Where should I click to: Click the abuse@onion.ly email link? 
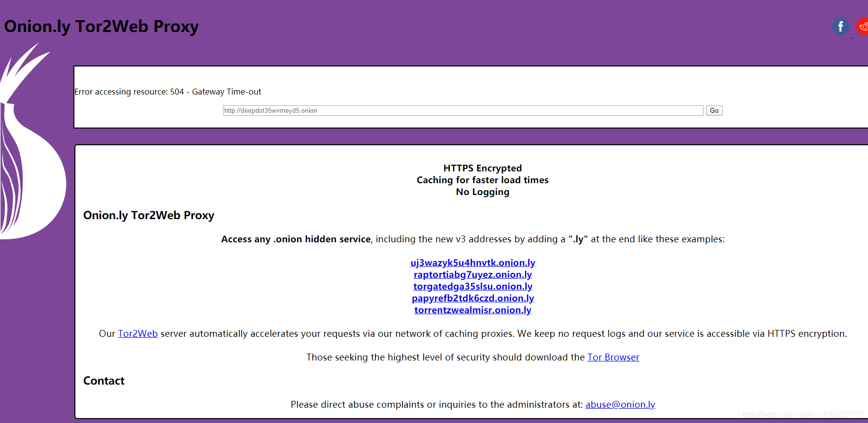tap(620, 404)
